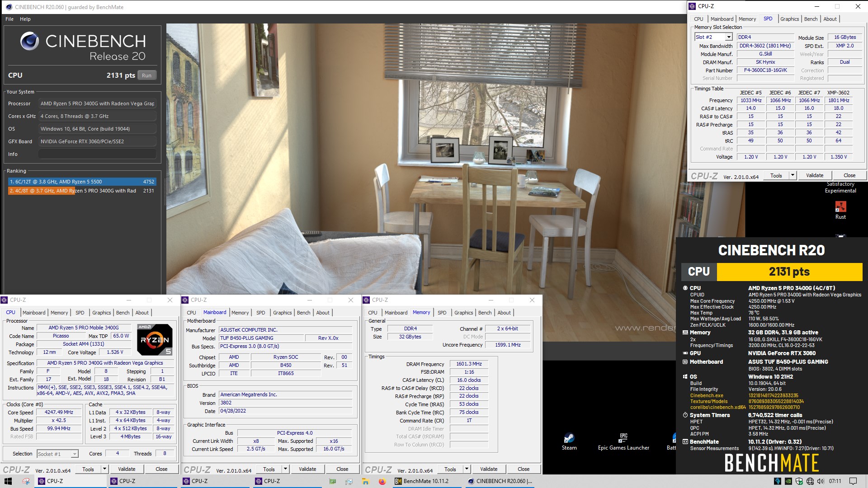Select SPD tab in the Mainboard CPU-Z window
The image size is (868, 488).
261,313
